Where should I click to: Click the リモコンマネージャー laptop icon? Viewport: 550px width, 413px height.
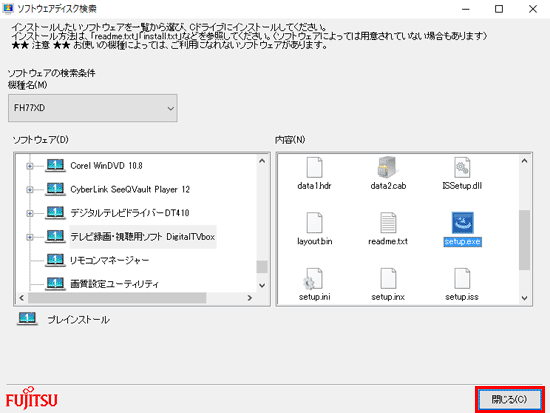tap(55, 260)
